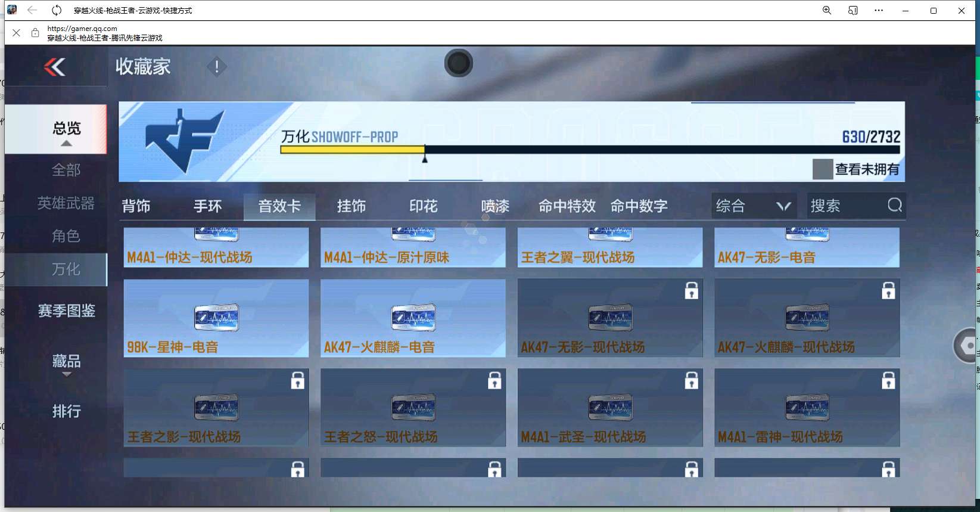Click the 搜索 search input field
This screenshot has width=980, height=512.
[856, 206]
